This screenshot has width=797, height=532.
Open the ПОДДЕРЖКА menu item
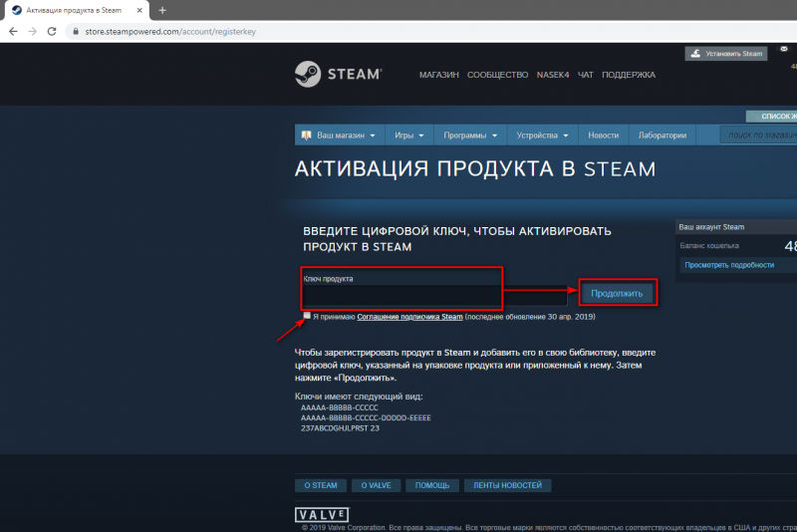(x=629, y=75)
